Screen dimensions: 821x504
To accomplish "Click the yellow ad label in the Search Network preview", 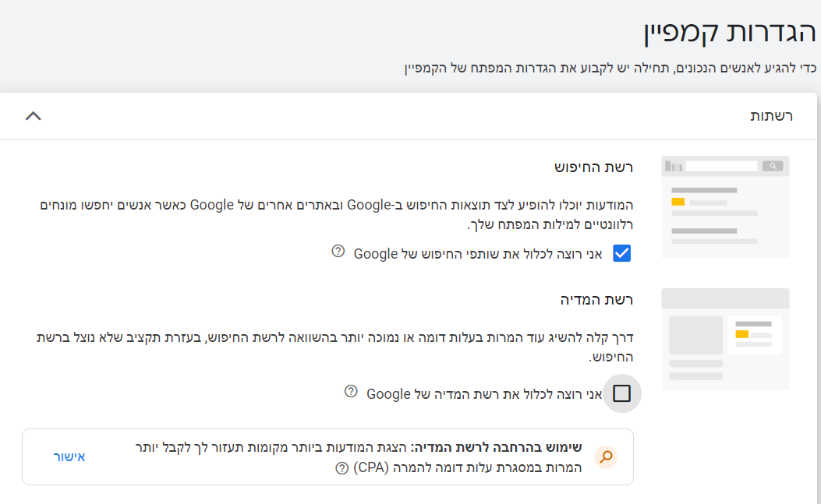I will tap(677, 200).
